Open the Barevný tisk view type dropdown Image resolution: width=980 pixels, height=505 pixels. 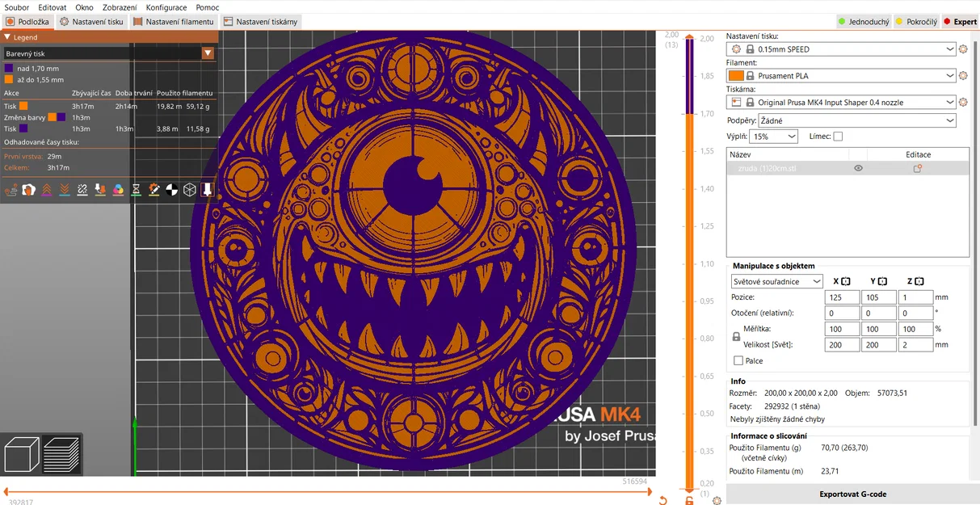tap(109, 53)
